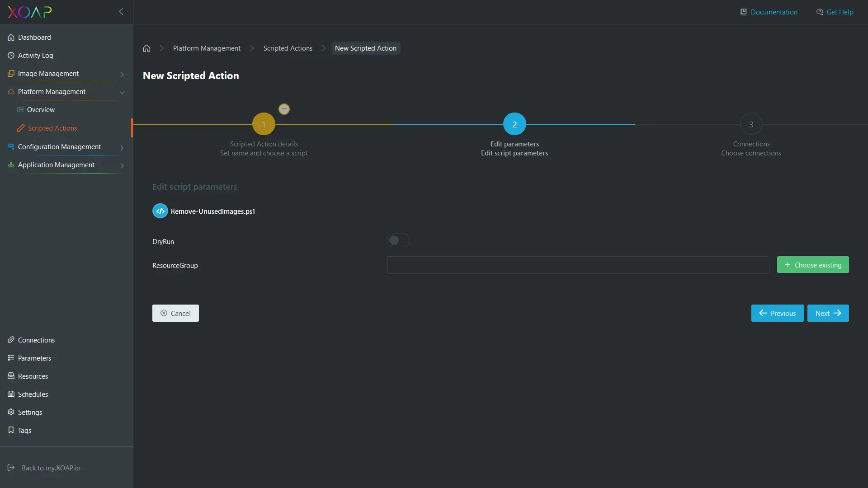Image resolution: width=868 pixels, height=488 pixels.
Task: Click the Documentation book icon
Action: click(743, 12)
